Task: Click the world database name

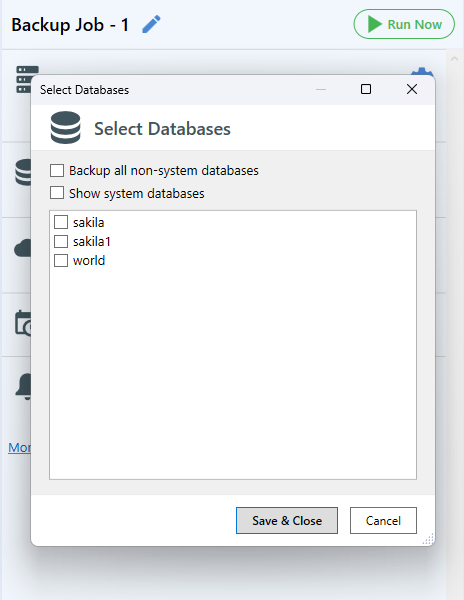Action: point(89,261)
